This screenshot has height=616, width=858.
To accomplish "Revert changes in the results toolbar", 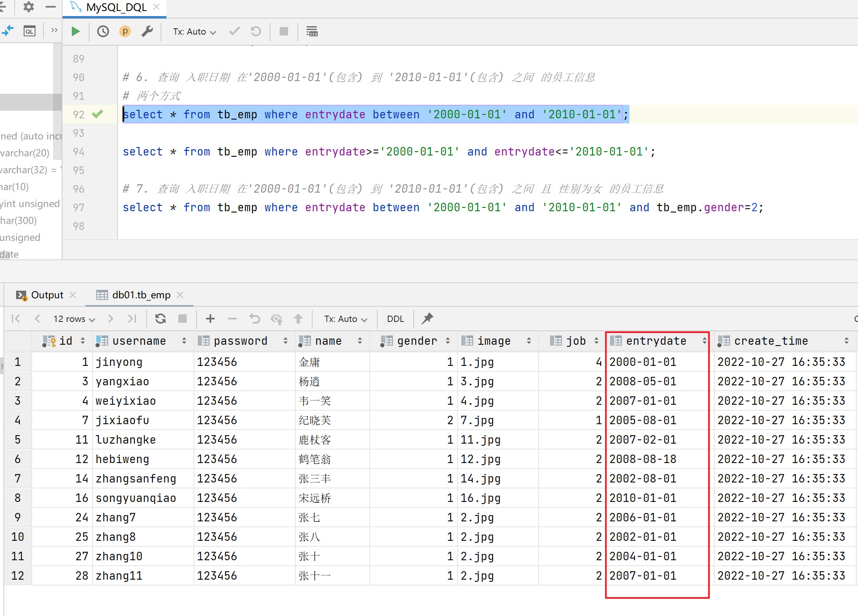I will click(255, 319).
